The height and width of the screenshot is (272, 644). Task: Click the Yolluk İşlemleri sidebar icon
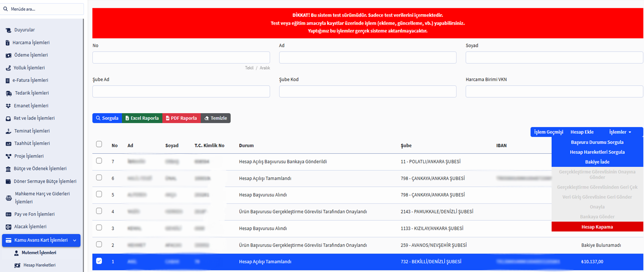8,68
